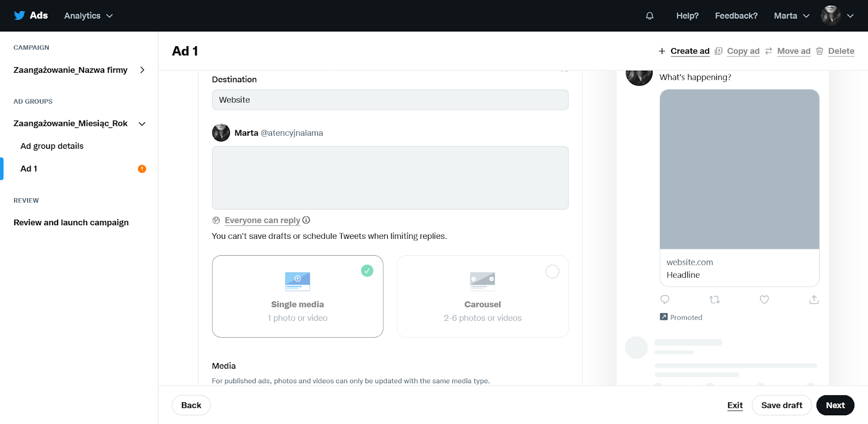This screenshot has height=424, width=868.
Task: Click the heart like icon in the preview
Action: click(764, 300)
